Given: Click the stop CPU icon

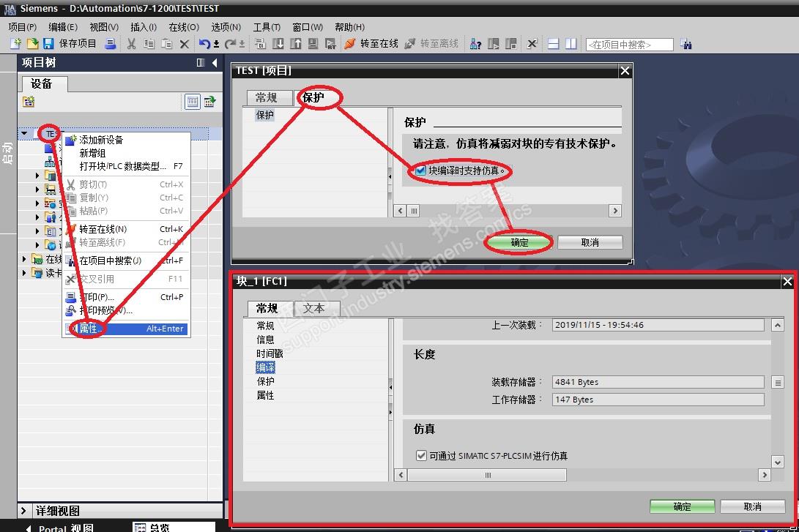Looking at the screenshot, I should [x=511, y=44].
